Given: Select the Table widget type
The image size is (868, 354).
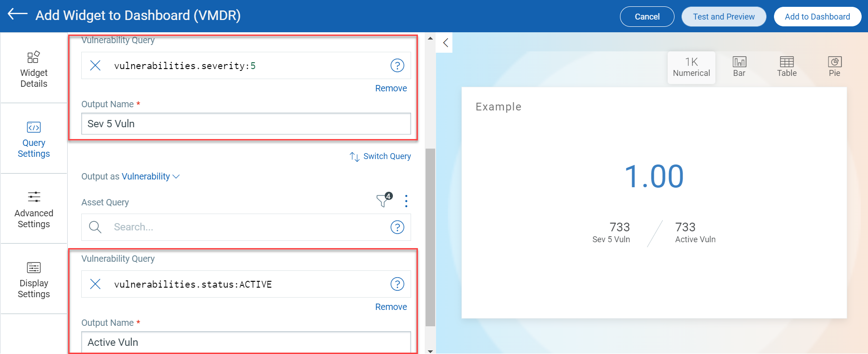Looking at the screenshot, I should [x=786, y=67].
